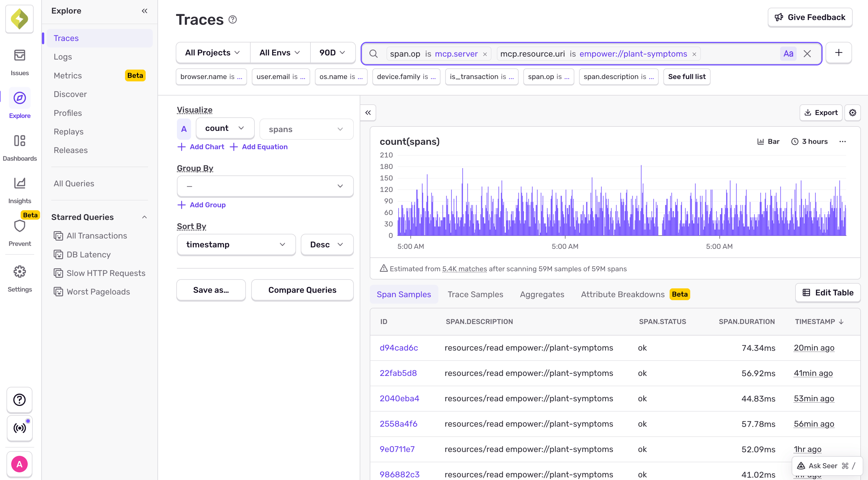
Task: Collapse the Starred Queries section
Action: pos(144,217)
